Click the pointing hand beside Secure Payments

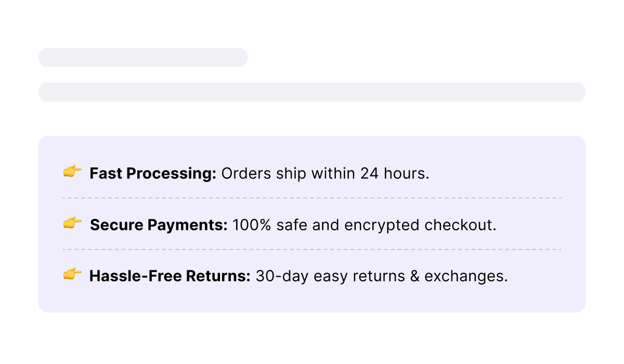[x=72, y=224]
